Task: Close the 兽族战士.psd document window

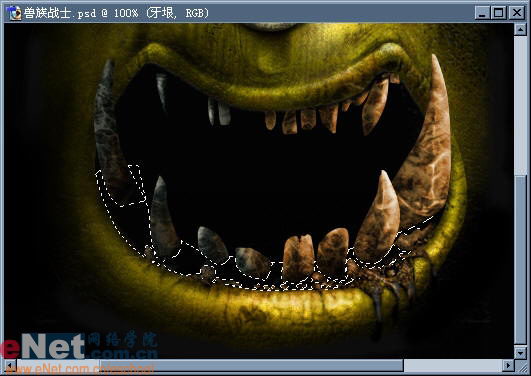Action: click(516, 13)
